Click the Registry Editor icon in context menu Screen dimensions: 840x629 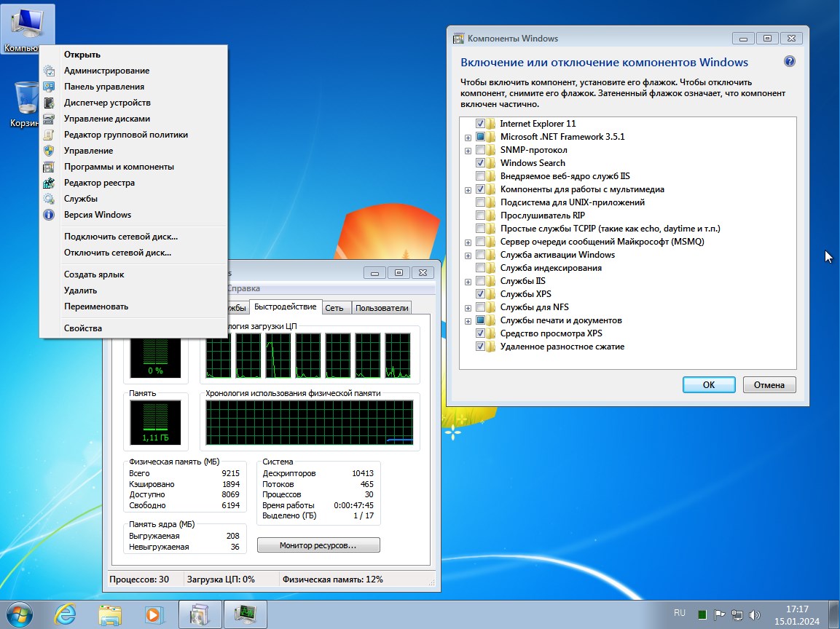tap(49, 183)
